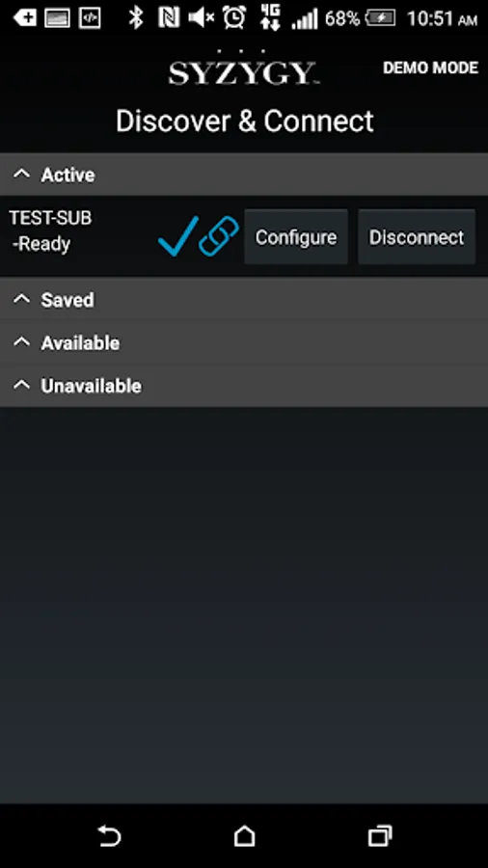Collapse the Active section chevron

click(x=21, y=175)
